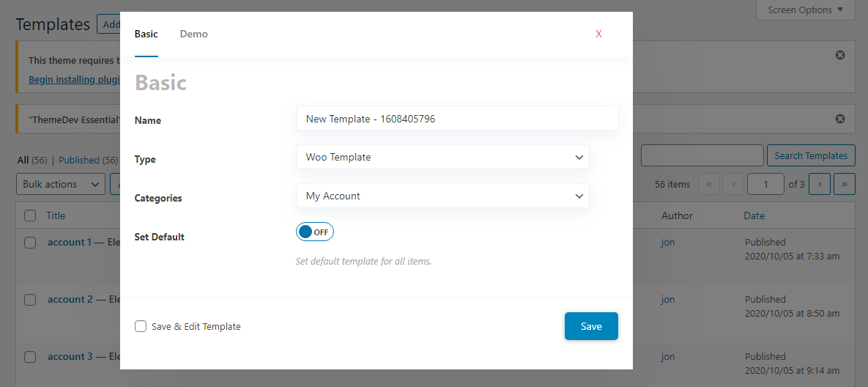Image resolution: width=868 pixels, height=387 pixels.
Task: Go to next page of templates
Action: (x=819, y=185)
